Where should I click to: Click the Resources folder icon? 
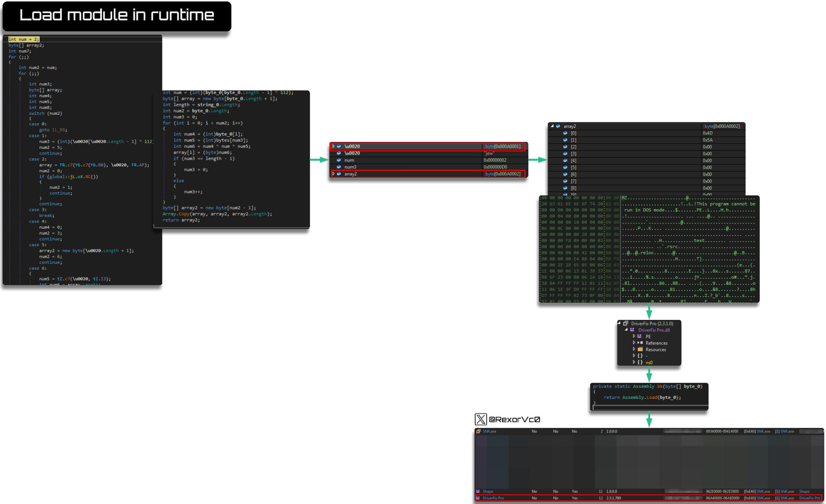coord(640,349)
